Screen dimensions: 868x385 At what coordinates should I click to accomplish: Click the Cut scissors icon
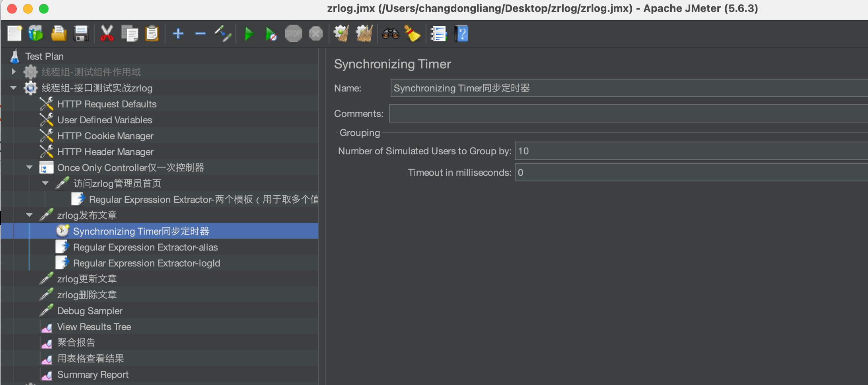(107, 33)
